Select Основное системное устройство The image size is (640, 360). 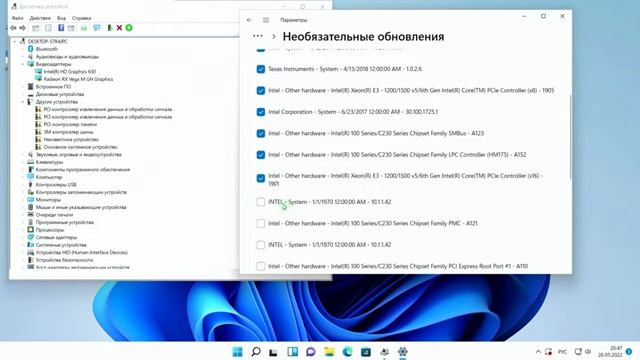[x=80, y=147]
